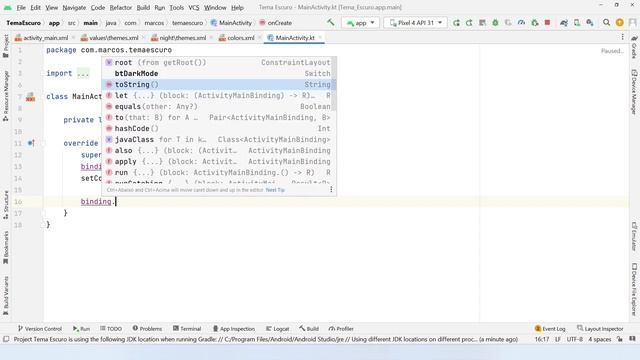This screenshot has width=640, height=360.
Task: Expand the folded import statement
Action: (83, 73)
